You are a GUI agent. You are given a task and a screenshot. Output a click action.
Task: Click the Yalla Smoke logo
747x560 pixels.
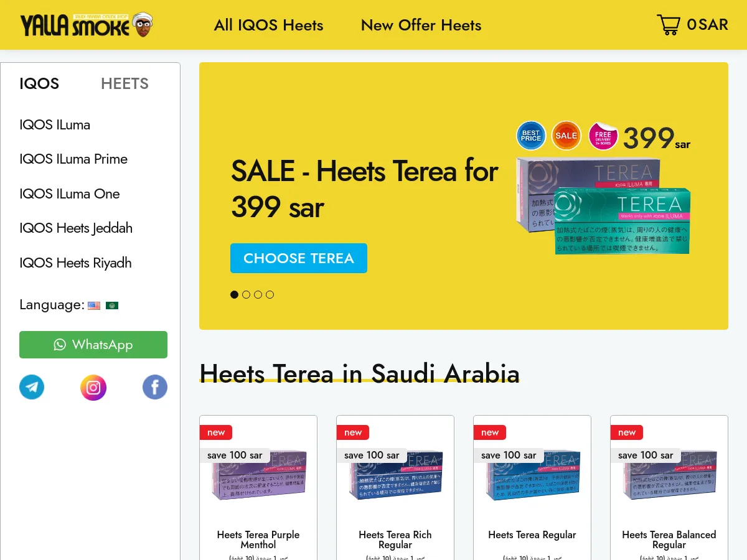[x=87, y=25]
